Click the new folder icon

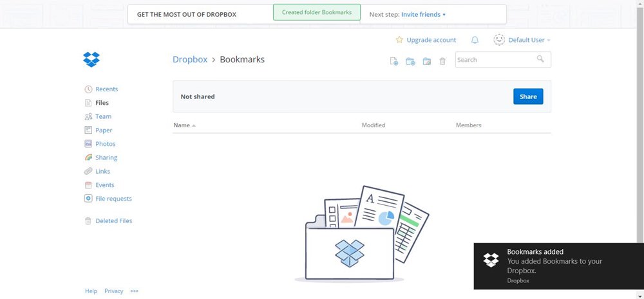410,62
